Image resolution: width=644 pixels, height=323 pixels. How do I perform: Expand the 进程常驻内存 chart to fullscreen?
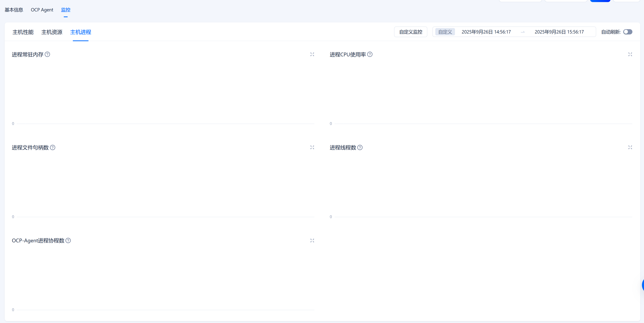point(312,54)
